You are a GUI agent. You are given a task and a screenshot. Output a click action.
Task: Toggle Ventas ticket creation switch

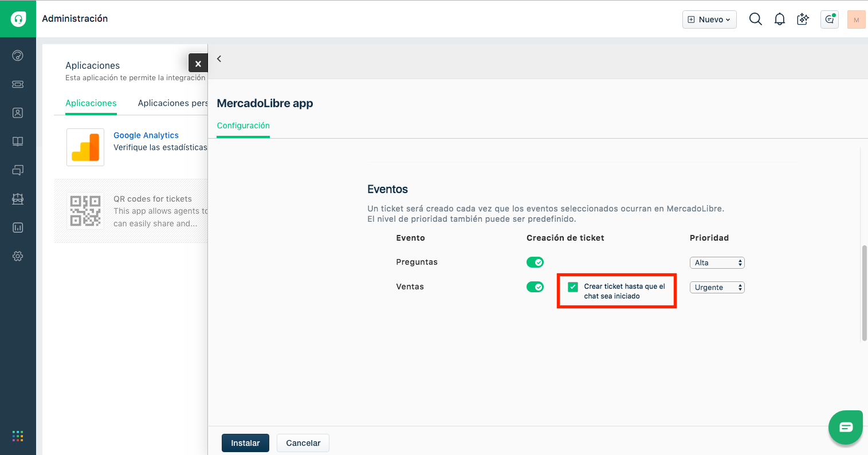535,287
